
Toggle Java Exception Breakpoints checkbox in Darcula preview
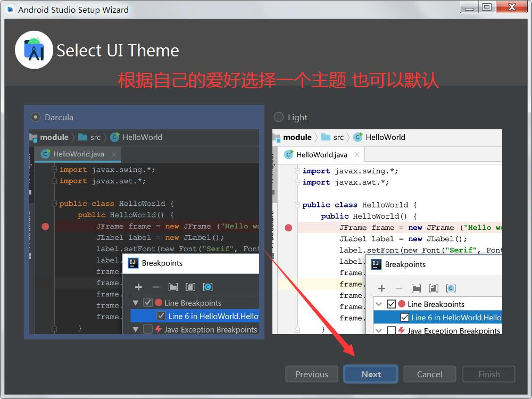tap(148, 329)
